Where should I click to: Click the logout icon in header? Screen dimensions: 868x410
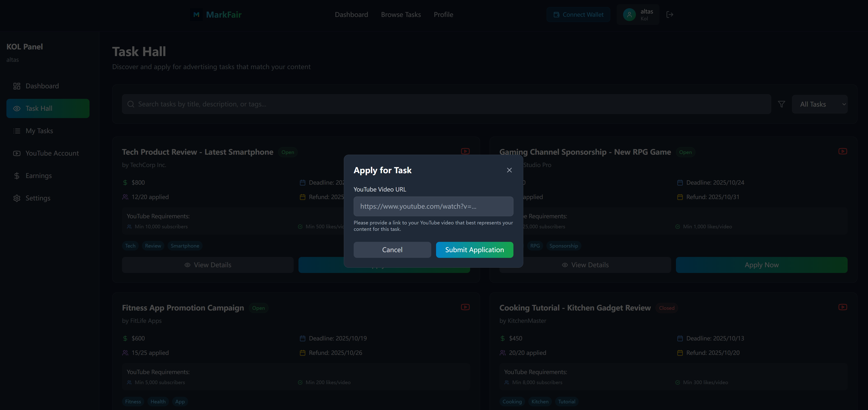click(670, 14)
